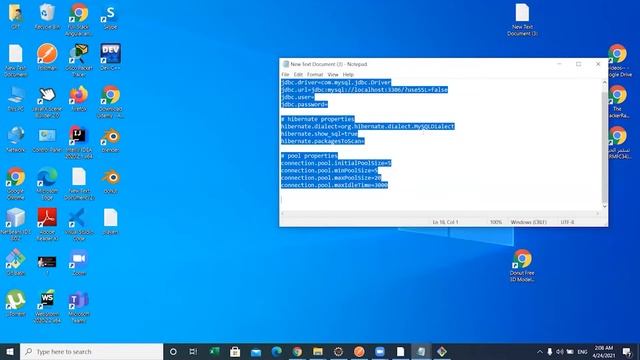Open the Mail app in the taskbar
Viewport: 640px width, 360px height.
pos(256,351)
